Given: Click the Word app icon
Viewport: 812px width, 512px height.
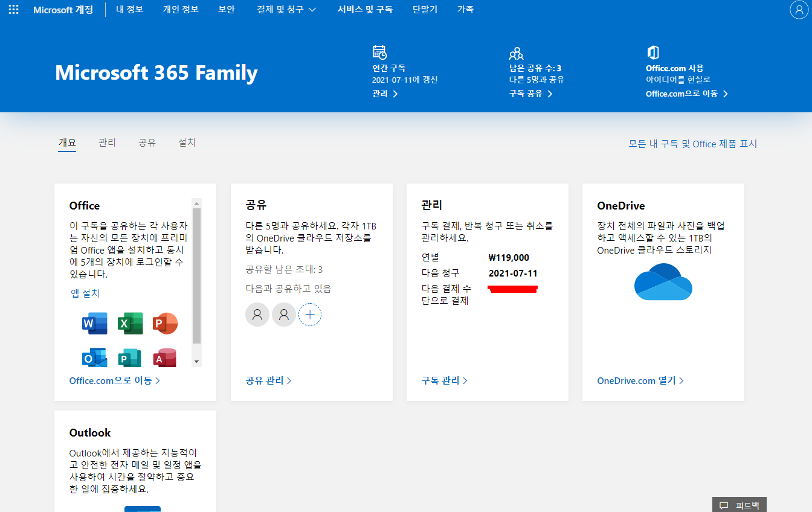Looking at the screenshot, I should point(94,324).
